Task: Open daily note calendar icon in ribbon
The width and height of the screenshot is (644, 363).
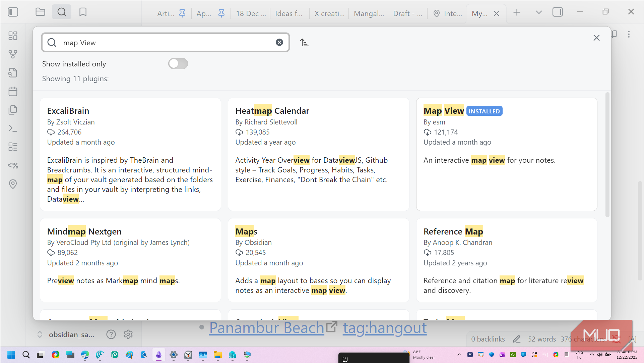Action: click(x=13, y=92)
